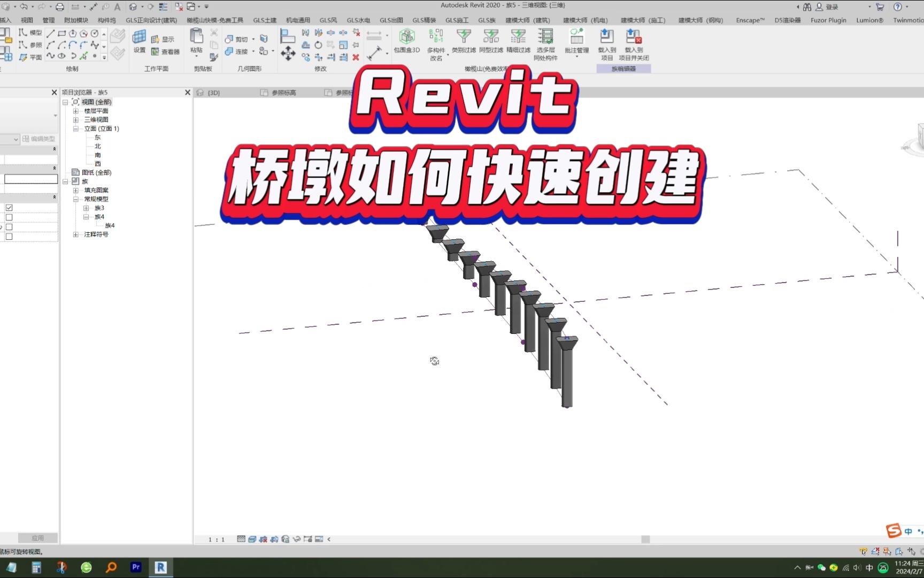Click the 1 : 1 view scale control
This screenshot has width=924, height=578.
[217, 539]
